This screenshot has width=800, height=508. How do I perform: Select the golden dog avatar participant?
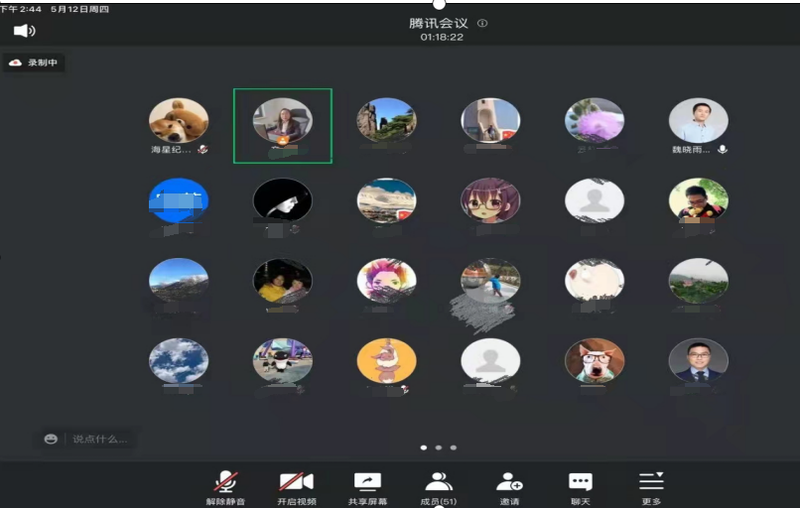click(x=178, y=120)
